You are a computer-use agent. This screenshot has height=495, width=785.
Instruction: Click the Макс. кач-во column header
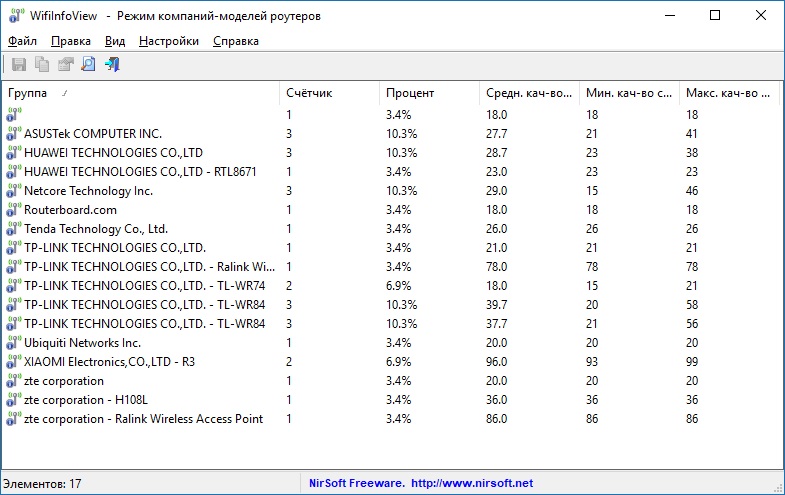click(x=729, y=93)
